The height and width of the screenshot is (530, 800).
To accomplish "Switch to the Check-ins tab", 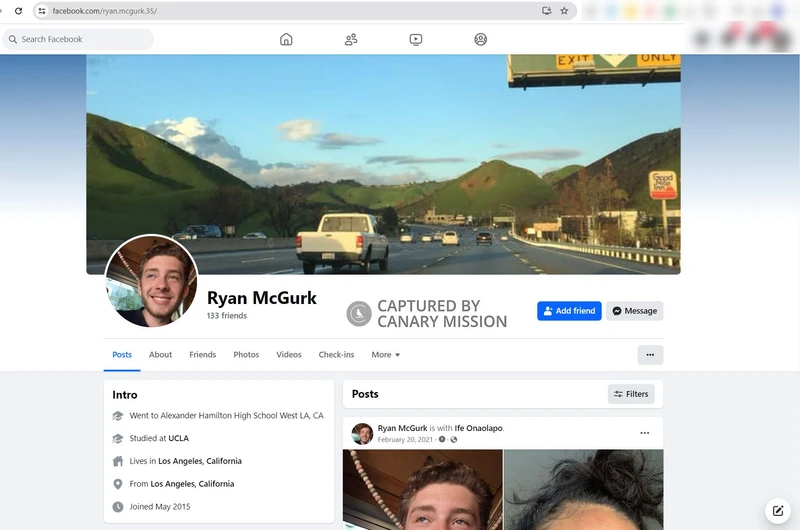I will click(336, 355).
